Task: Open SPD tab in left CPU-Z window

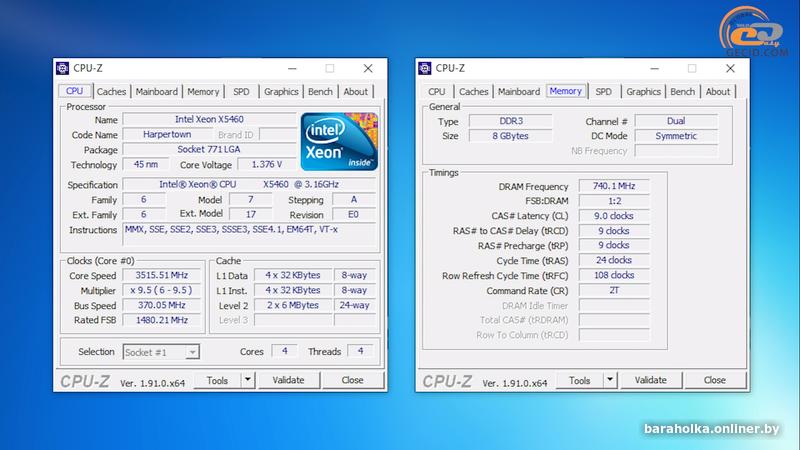Action: coord(241,91)
